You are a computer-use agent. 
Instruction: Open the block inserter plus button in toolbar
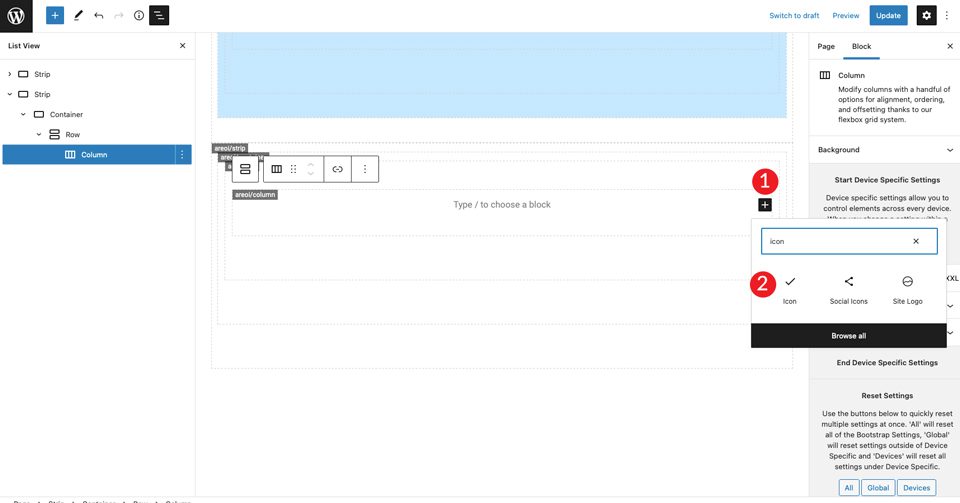[54, 15]
